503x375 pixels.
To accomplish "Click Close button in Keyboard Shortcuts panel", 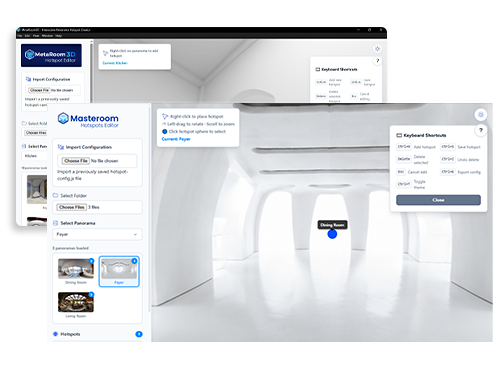I will [438, 200].
